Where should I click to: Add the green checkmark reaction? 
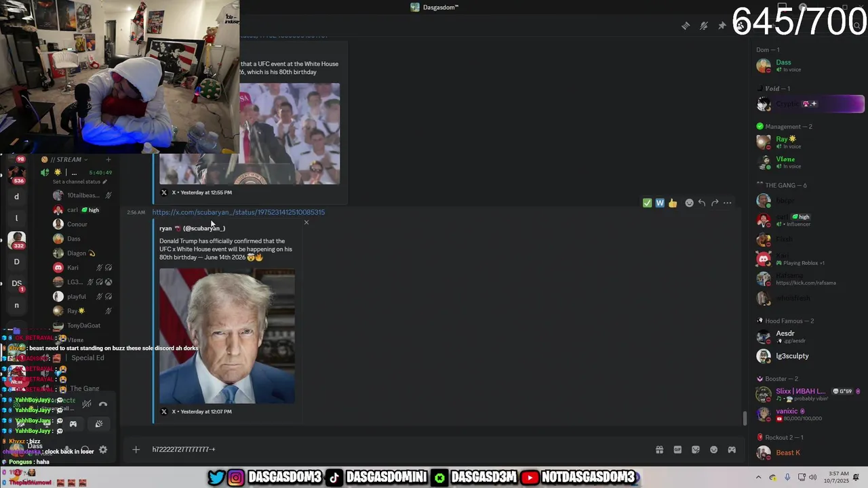[x=647, y=203]
